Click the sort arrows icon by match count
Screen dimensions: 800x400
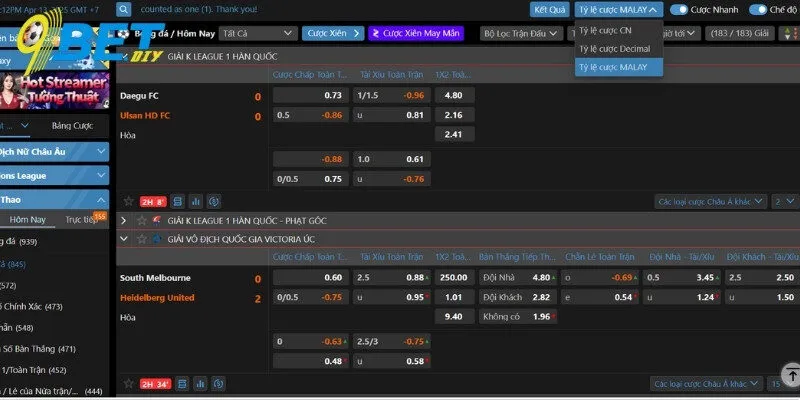point(789,34)
